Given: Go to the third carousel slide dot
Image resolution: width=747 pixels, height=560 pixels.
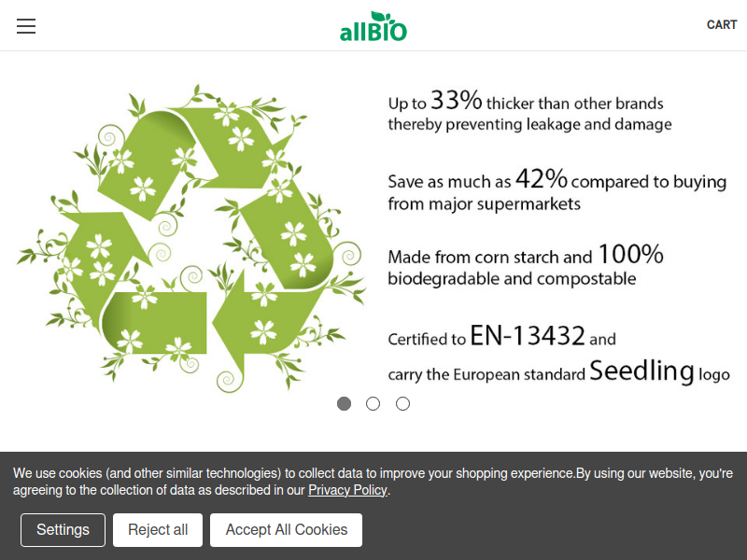Looking at the screenshot, I should (x=402, y=404).
